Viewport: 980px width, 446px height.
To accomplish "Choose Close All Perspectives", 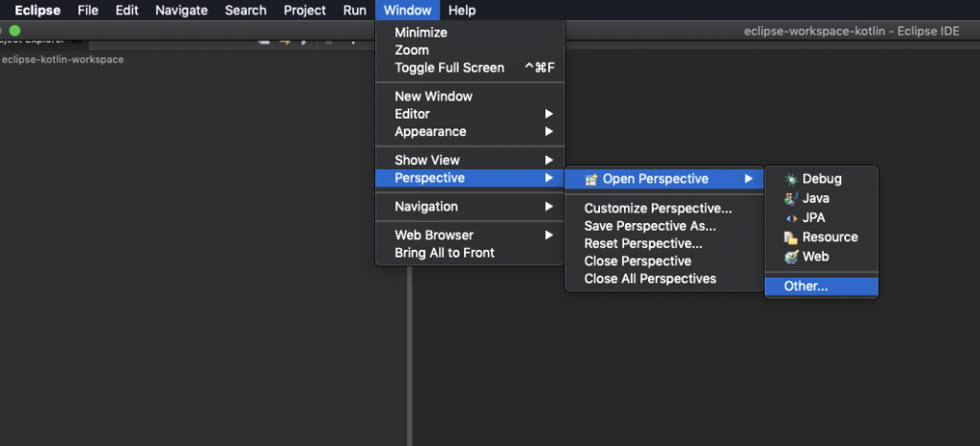I will pyautogui.click(x=650, y=279).
